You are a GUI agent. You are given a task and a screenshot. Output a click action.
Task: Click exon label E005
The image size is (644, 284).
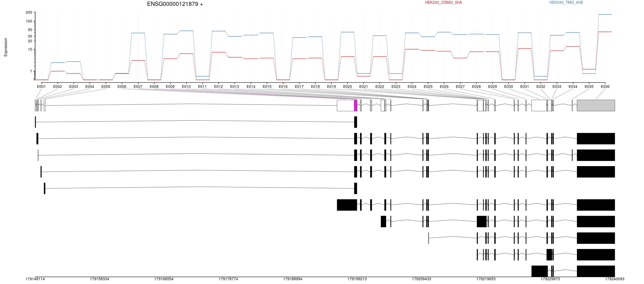click(x=106, y=87)
